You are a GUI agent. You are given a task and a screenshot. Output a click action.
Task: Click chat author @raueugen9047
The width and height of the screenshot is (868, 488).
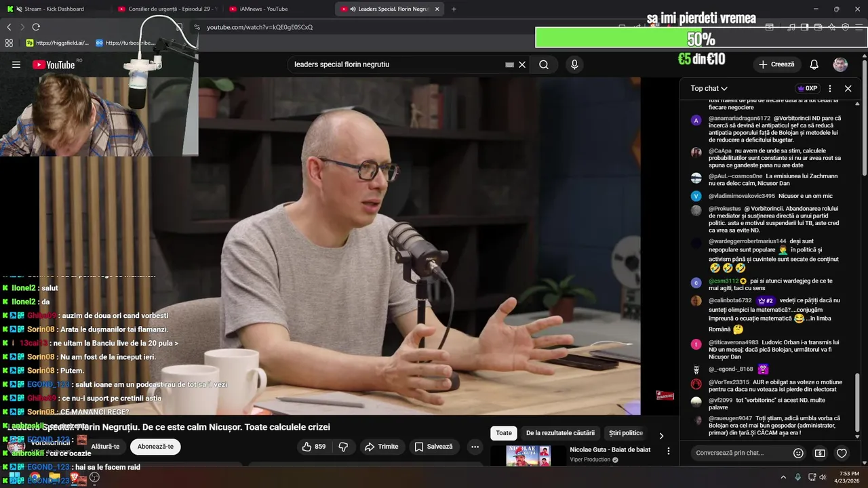(x=730, y=418)
